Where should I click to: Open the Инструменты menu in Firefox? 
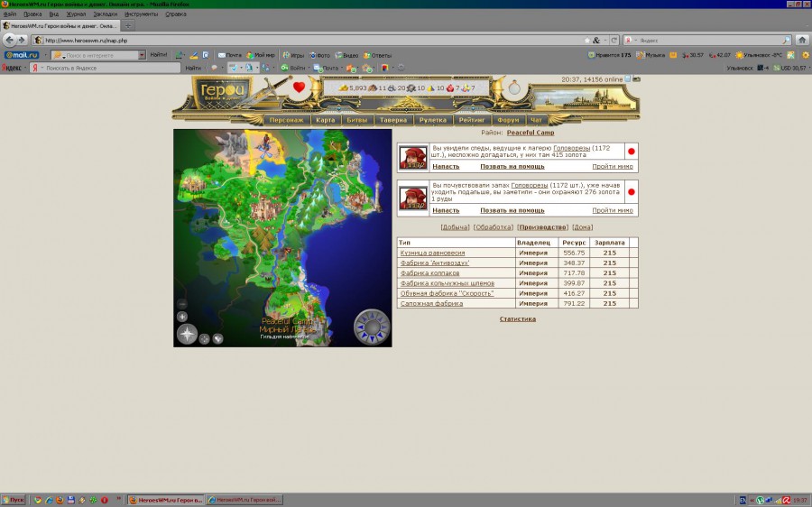coord(141,14)
